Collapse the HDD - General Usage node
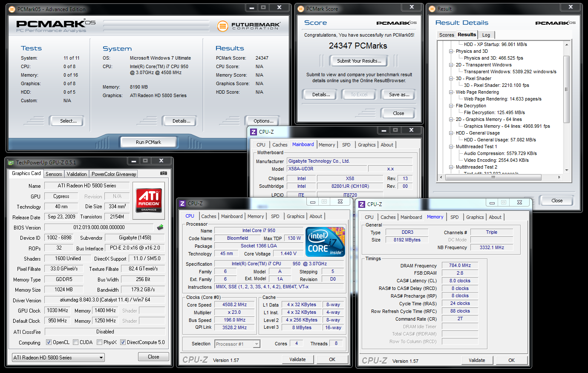Screen dimensions: 588x373 tap(451, 133)
